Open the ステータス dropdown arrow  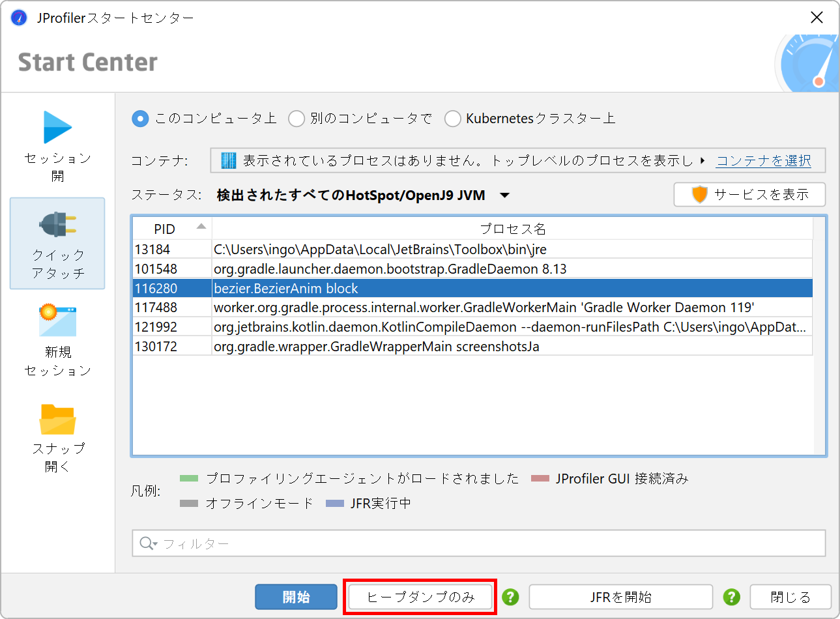504,195
